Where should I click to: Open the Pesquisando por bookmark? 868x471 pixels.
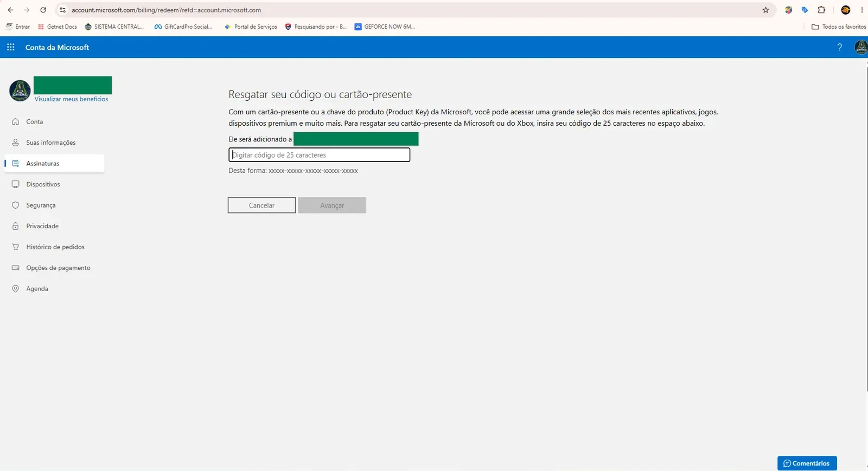click(316, 27)
